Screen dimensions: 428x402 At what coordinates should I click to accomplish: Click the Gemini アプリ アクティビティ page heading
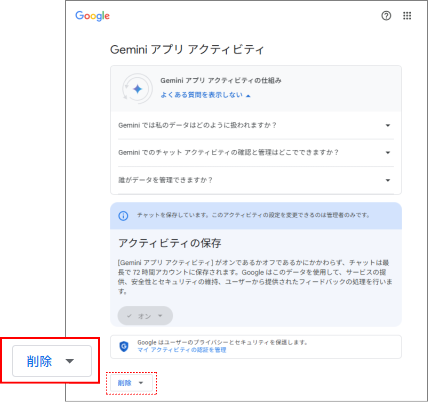pyautogui.click(x=187, y=50)
